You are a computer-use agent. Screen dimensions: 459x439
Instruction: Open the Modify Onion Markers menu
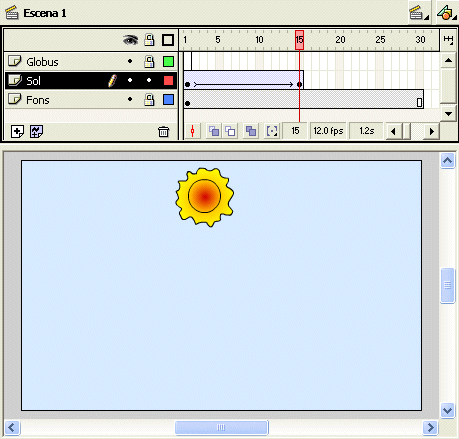[272, 131]
